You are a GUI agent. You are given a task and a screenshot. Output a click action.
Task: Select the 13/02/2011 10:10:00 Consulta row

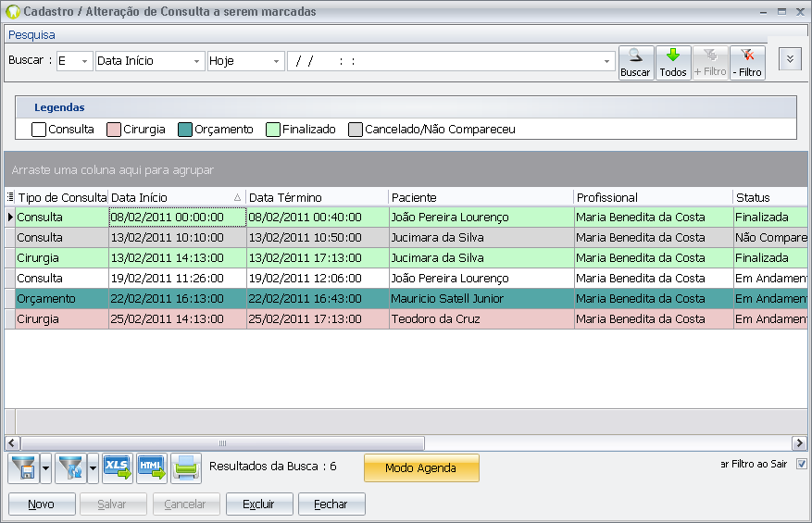coord(406,238)
